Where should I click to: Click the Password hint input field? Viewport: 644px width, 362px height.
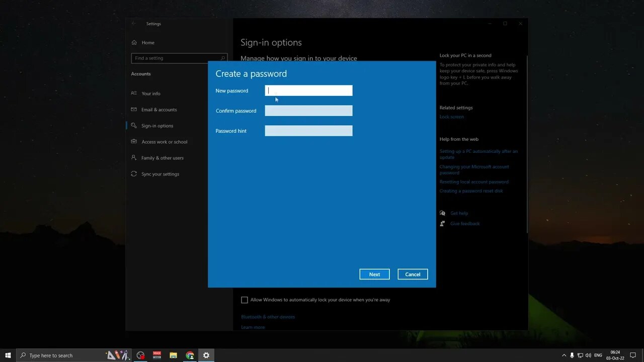pos(308,131)
